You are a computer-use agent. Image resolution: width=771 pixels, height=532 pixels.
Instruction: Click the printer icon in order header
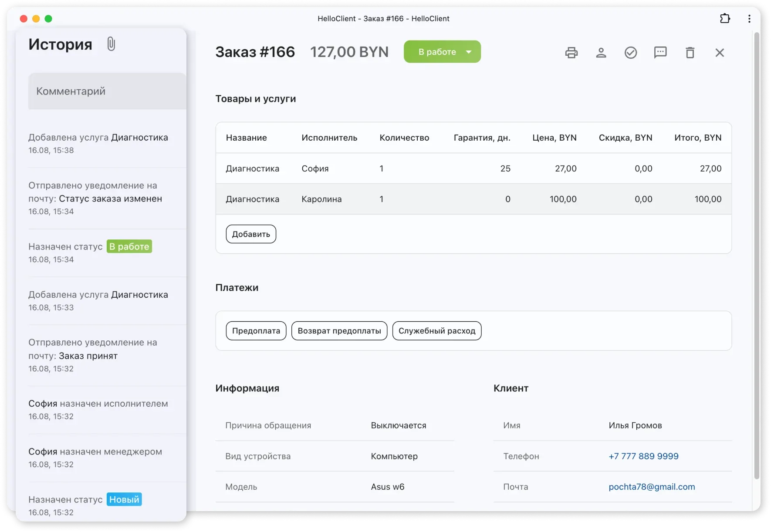[571, 53]
